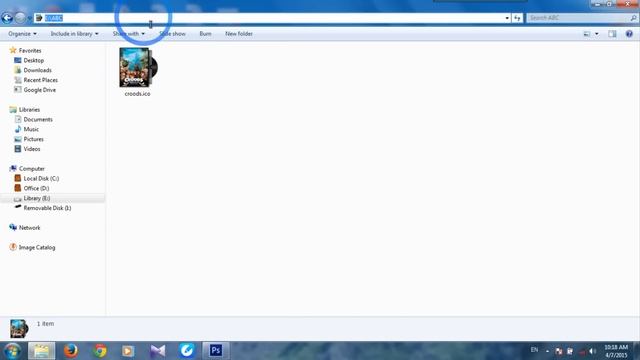Viewport: 640px width, 360px height.
Task: Open the Windows Start menu
Action: point(12,351)
